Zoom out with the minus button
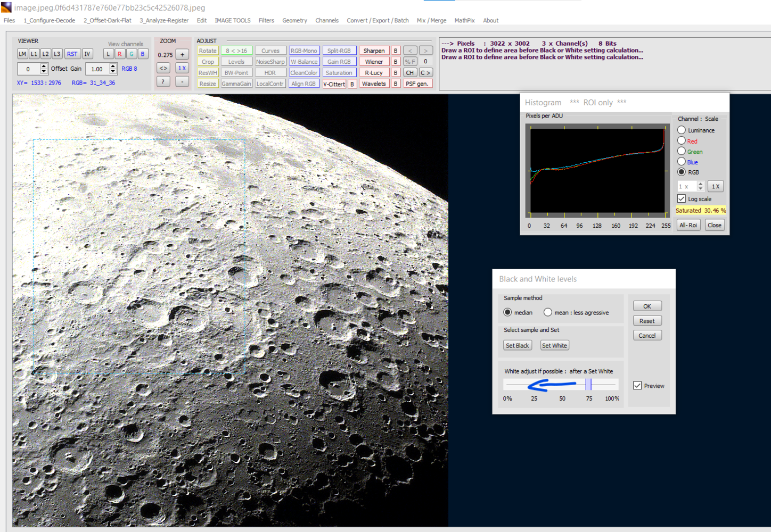Viewport: 771px width, 532px height. 182,81
